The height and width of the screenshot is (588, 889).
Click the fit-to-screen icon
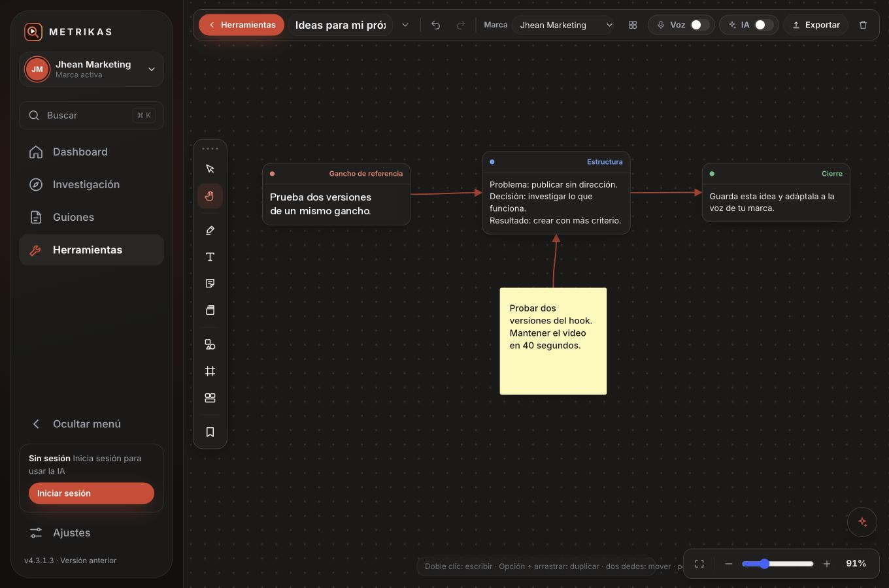pyautogui.click(x=699, y=564)
